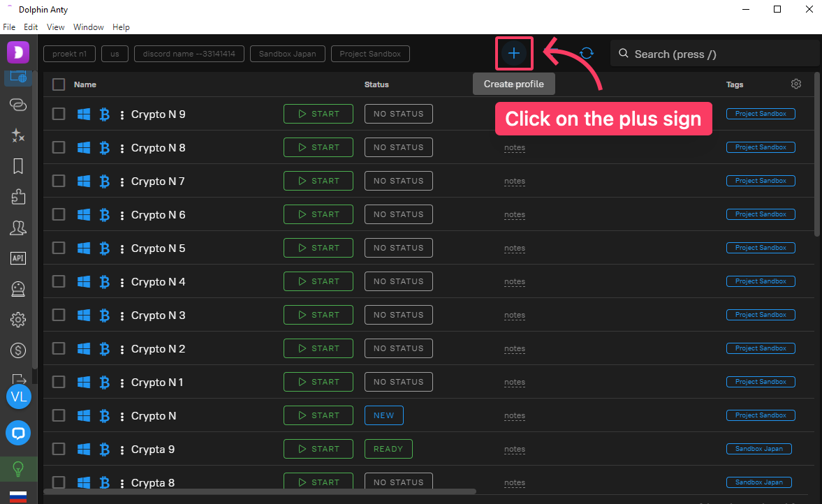Open three-dot menu for Crypto N 7

122,181
